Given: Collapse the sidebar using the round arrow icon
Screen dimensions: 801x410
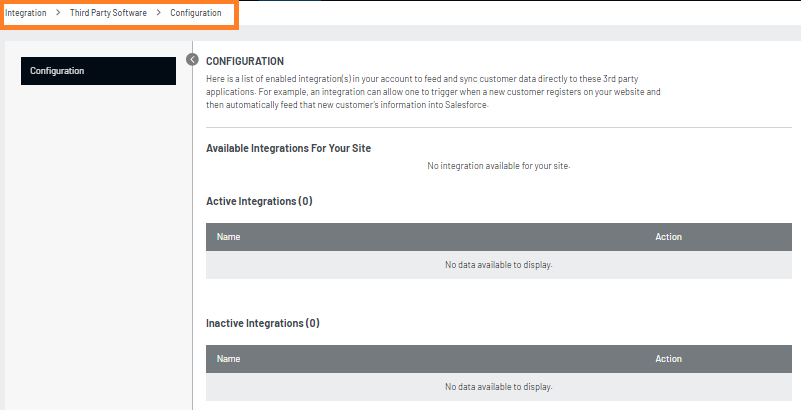Looking at the screenshot, I should (x=193, y=59).
